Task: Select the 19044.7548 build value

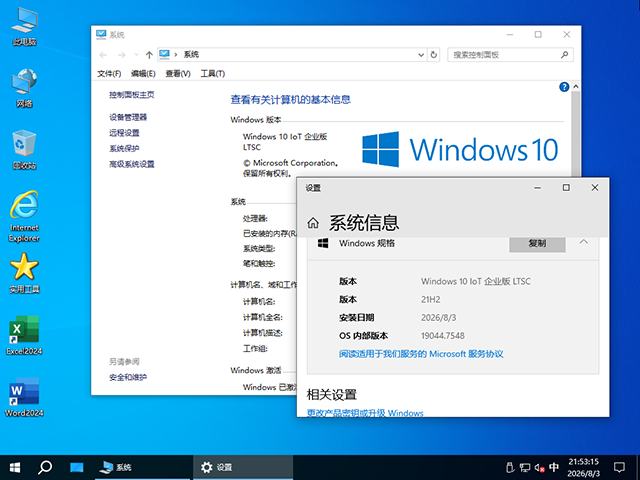Action: pos(443,336)
